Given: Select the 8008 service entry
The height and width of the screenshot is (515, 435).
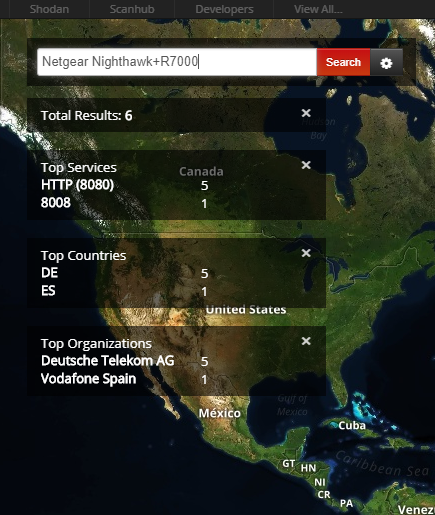Looking at the screenshot, I should [x=56, y=203].
